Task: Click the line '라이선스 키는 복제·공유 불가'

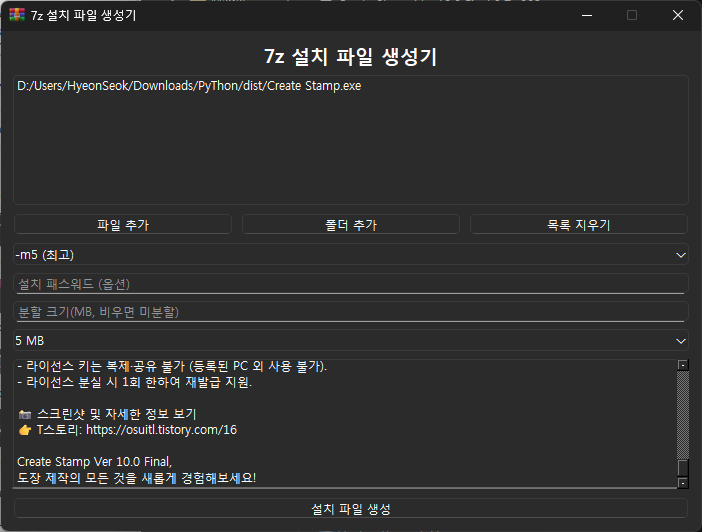Action: pyautogui.click(x=172, y=366)
